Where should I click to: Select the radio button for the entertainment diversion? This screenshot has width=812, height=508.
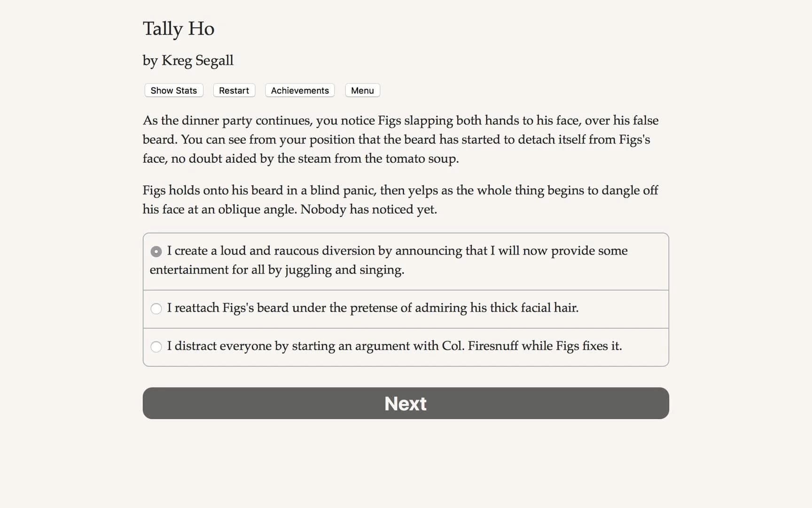click(x=156, y=251)
